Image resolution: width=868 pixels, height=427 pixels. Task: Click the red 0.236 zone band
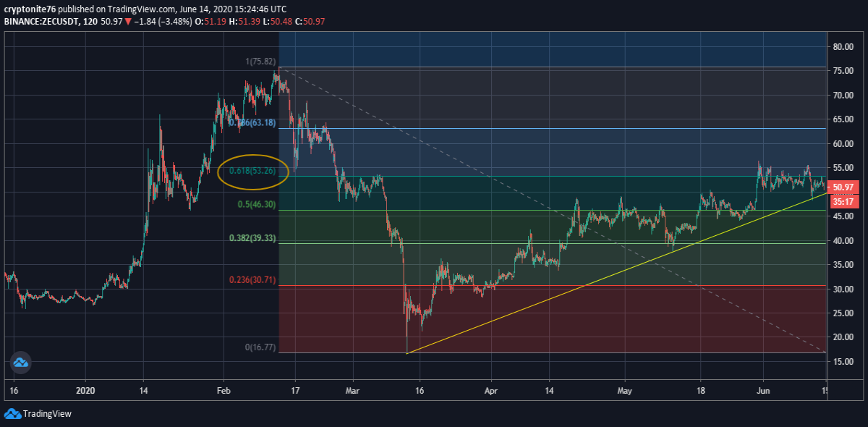click(x=553, y=319)
